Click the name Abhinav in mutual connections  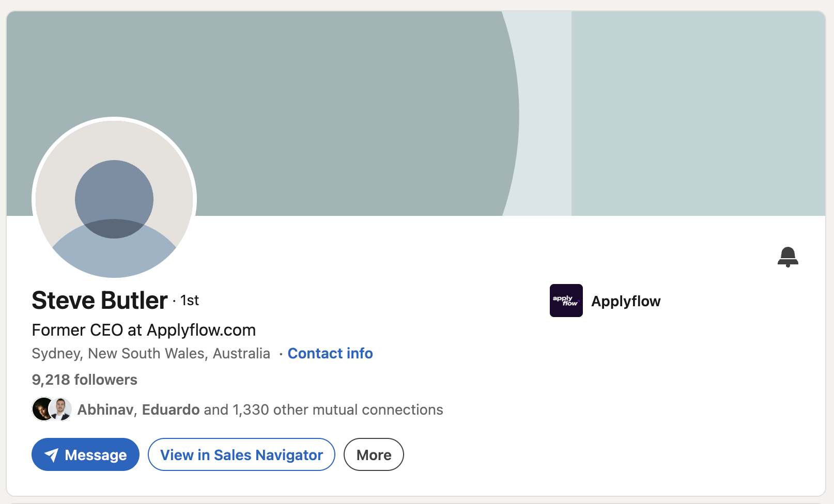pos(105,409)
